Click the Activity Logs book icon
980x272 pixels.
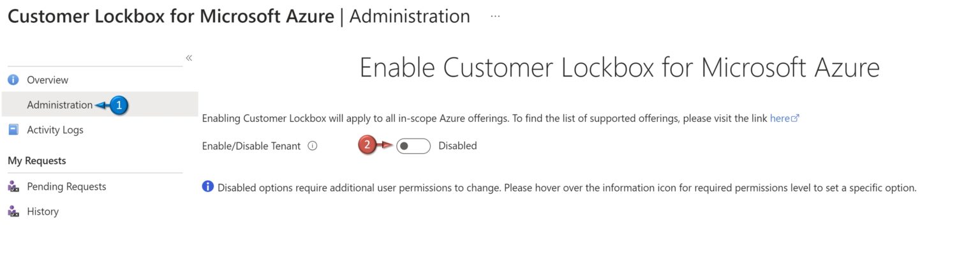(x=13, y=130)
